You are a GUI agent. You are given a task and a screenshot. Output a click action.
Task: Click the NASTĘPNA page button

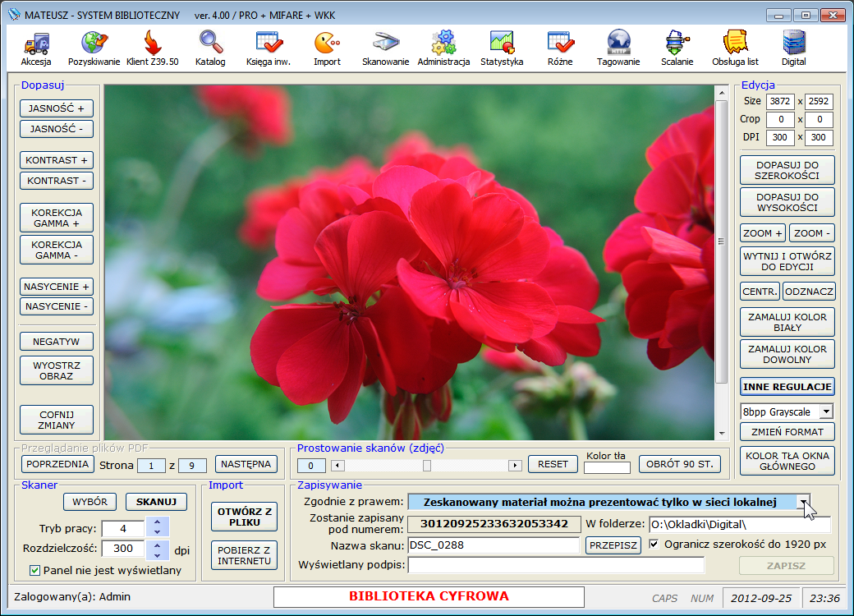[246, 464]
